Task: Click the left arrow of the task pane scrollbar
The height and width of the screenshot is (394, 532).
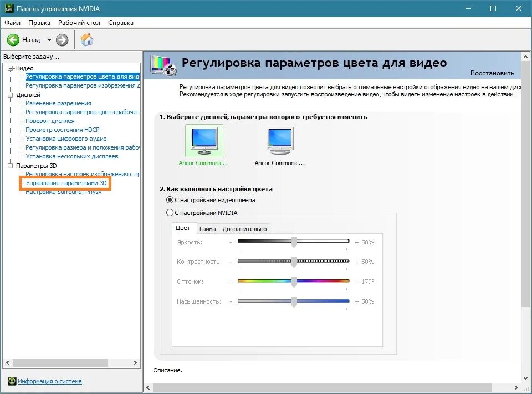Action: [x=8, y=362]
